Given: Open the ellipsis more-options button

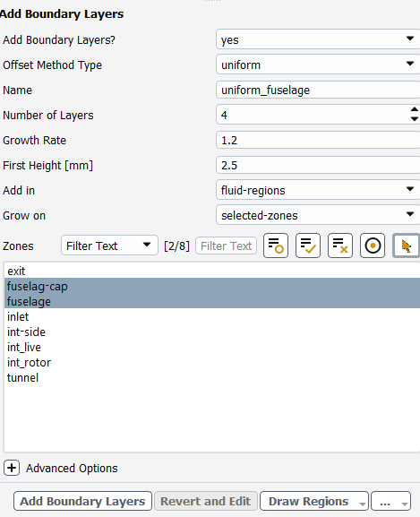Looking at the screenshot, I should (x=391, y=501).
